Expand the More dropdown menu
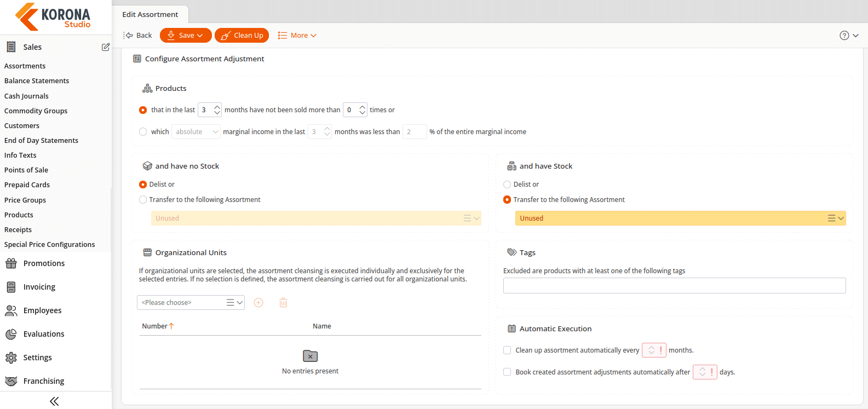This screenshot has width=868, height=409. click(x=297, y=36)
